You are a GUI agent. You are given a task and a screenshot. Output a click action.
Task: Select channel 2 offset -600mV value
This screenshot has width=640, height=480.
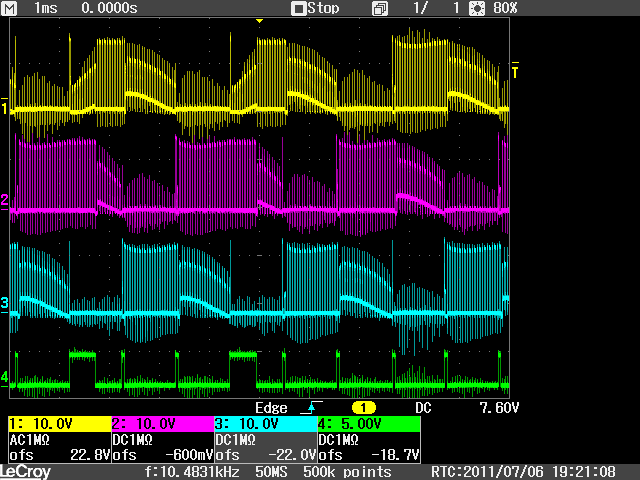point(189,455)
